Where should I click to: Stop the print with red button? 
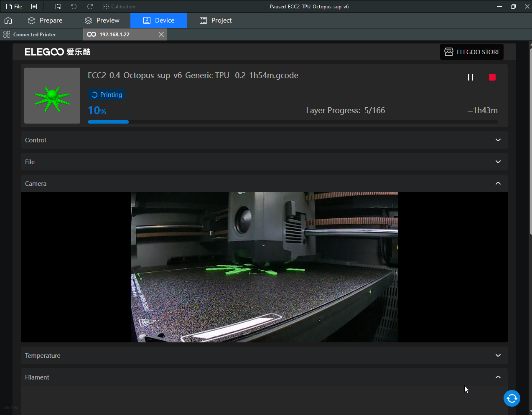point(492,77)
